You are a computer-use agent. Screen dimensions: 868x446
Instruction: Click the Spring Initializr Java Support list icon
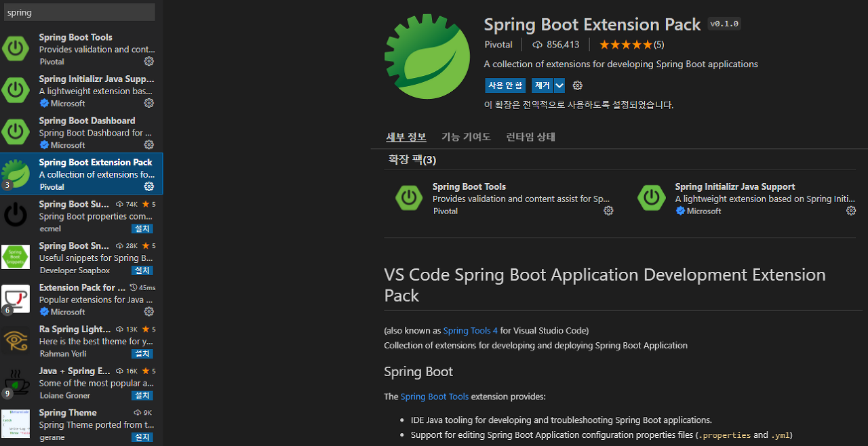(16, 90)
